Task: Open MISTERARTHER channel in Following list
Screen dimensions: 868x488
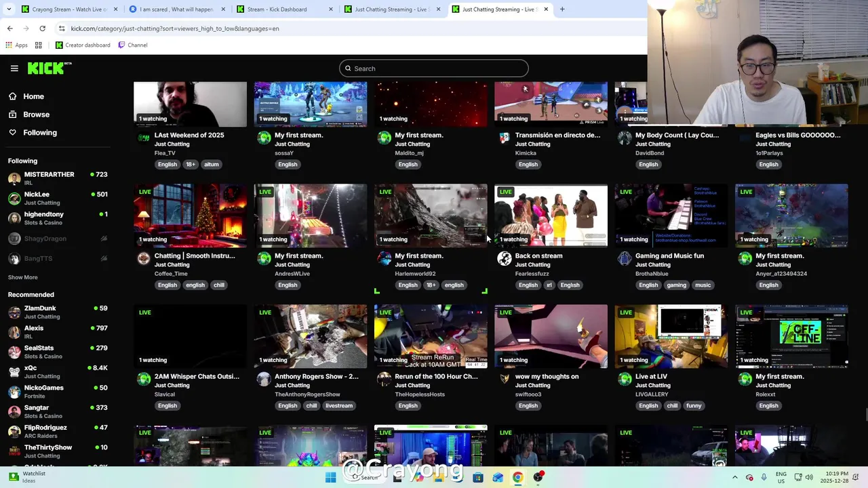Action: (58, 178)
